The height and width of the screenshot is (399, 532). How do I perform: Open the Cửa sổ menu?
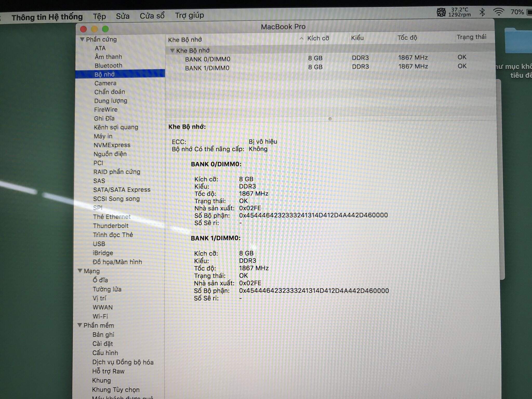tap(152, 16)
